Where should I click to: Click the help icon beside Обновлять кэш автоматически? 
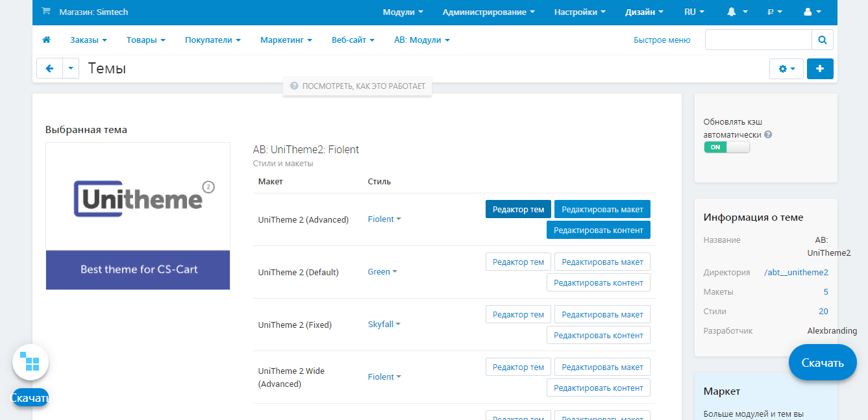click(x=769, y=135)
